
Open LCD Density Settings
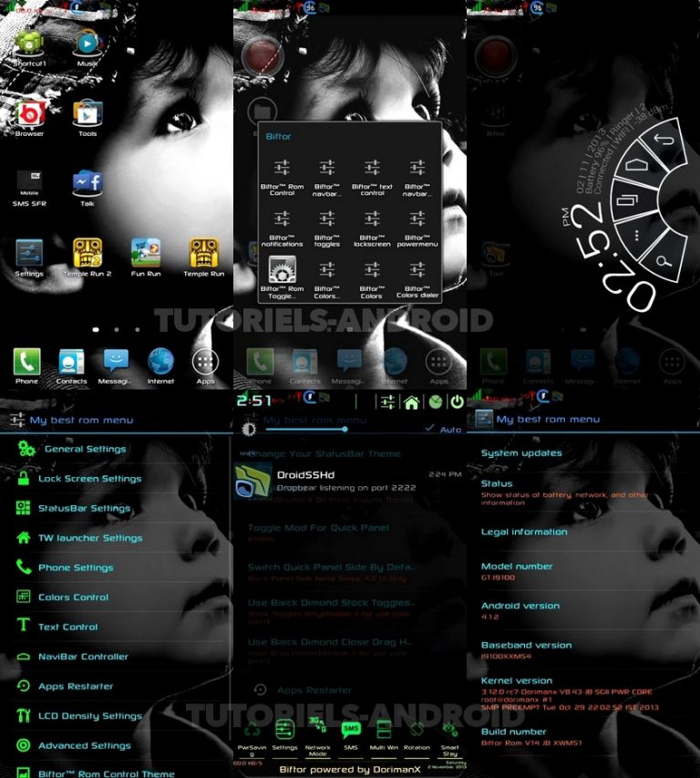click(116, 715)
